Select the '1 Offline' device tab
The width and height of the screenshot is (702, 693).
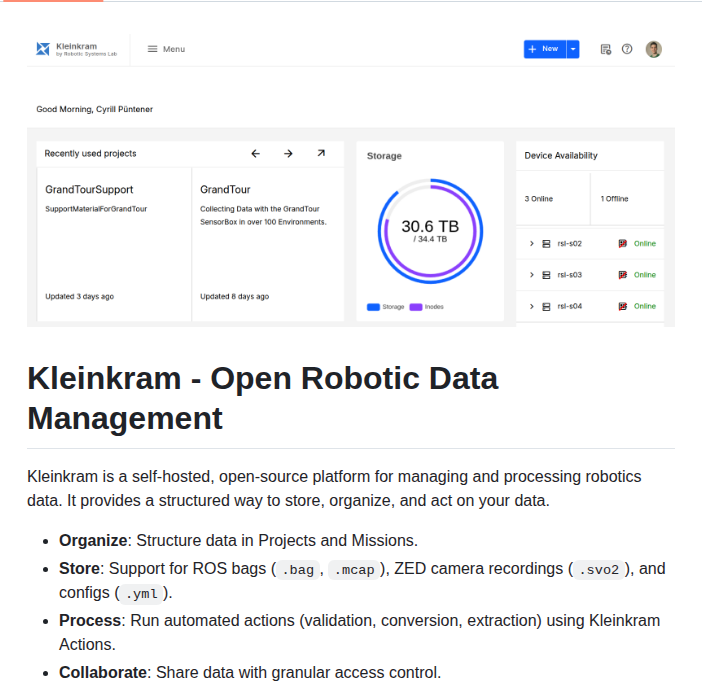pyautogui.click(x=627, y=198)
